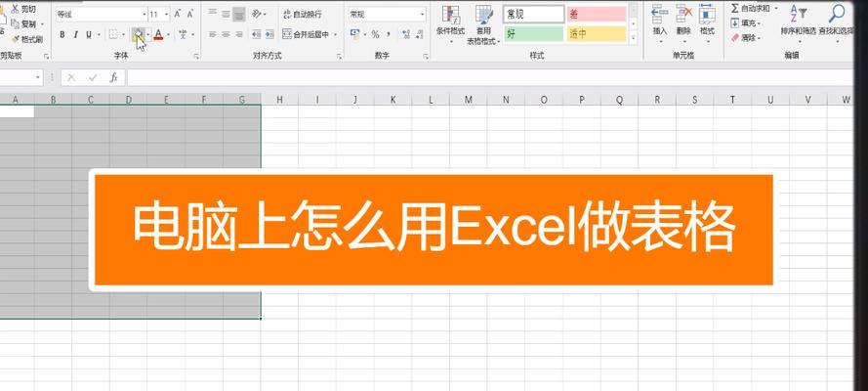The image size is (868, 391).
Task: Align cell text to the left
Action: (213, 34)
